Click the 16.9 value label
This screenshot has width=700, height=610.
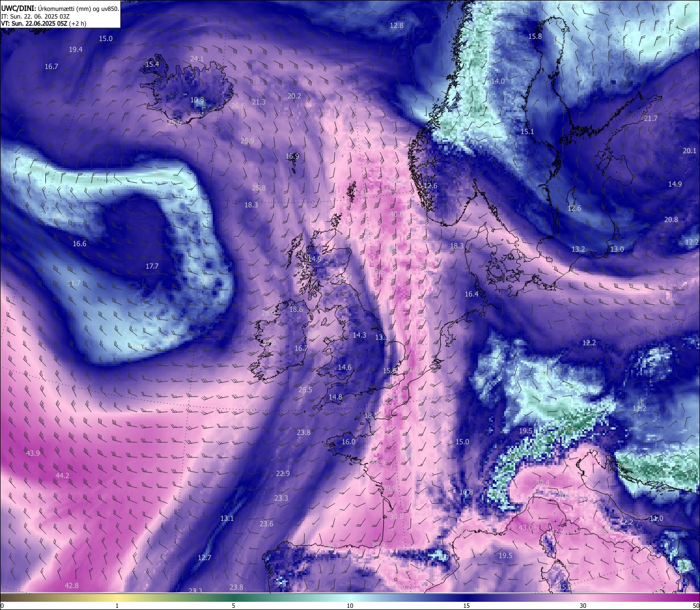pyautogui.click(x=293, y=156)
